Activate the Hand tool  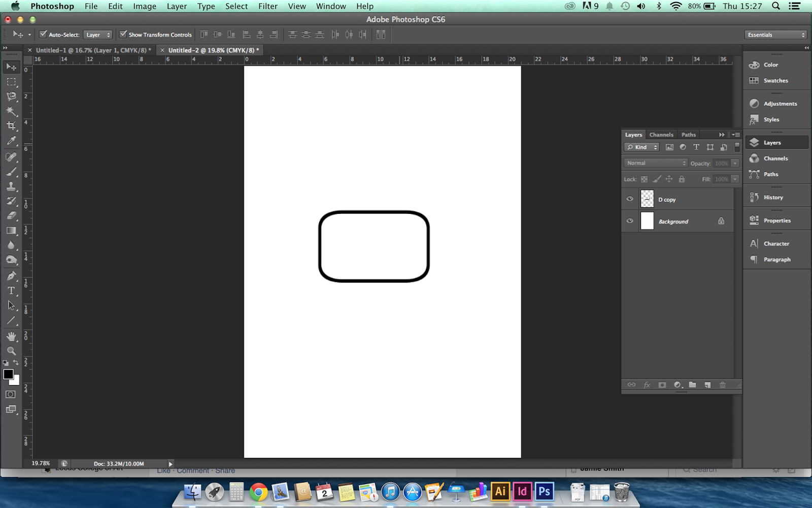pos(11,336)
